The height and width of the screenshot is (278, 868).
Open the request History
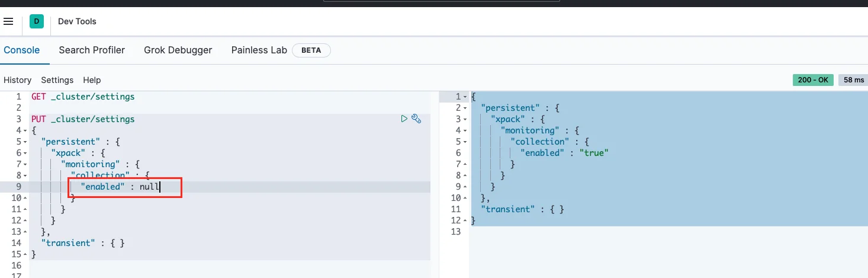(x=17, y=80)
